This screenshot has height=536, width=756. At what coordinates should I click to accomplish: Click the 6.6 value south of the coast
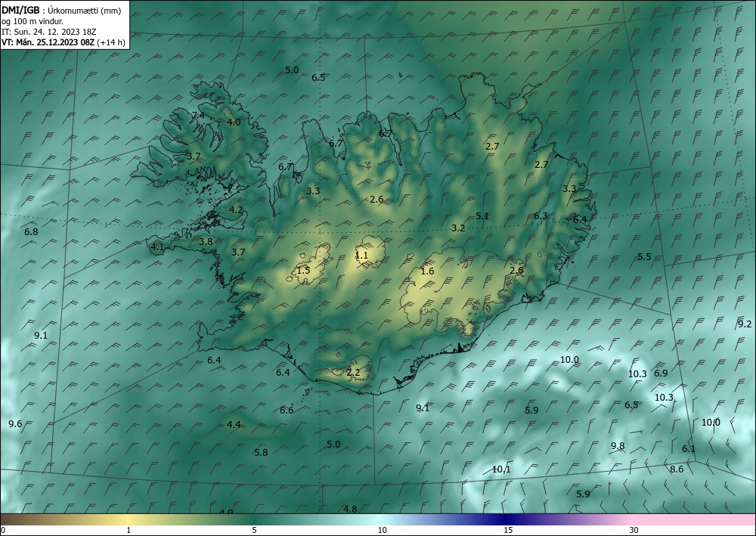[287, 411]
